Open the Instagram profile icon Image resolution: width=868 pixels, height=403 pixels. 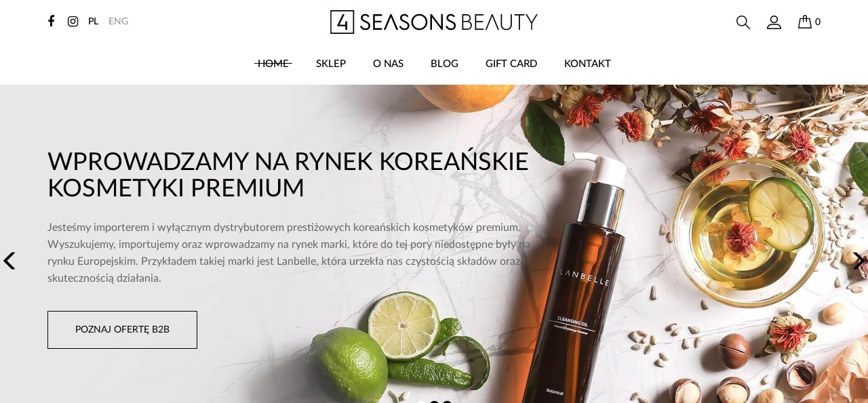tap(73, 21)
